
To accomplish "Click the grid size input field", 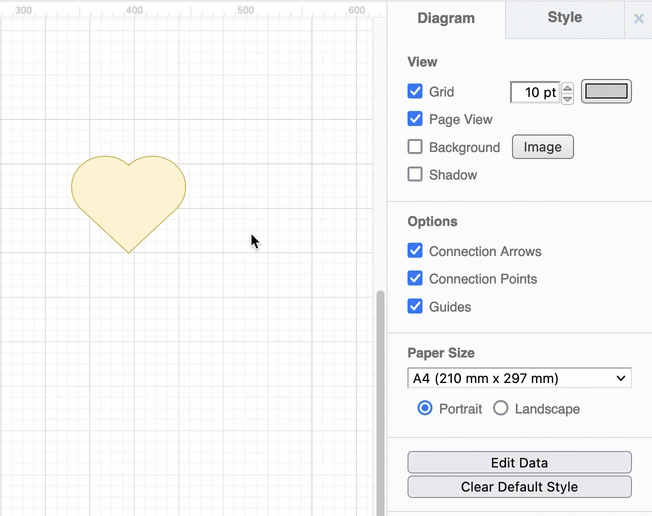I will coord(535,92).
